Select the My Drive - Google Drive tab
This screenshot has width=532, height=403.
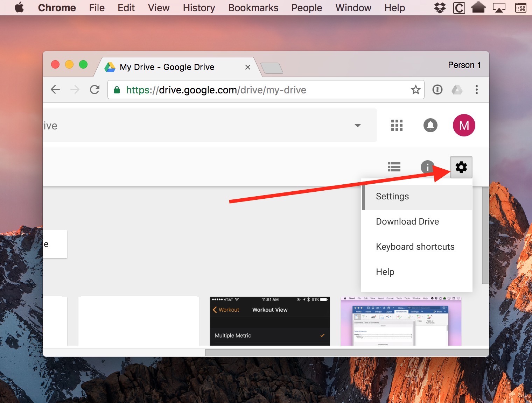point(177,67)
